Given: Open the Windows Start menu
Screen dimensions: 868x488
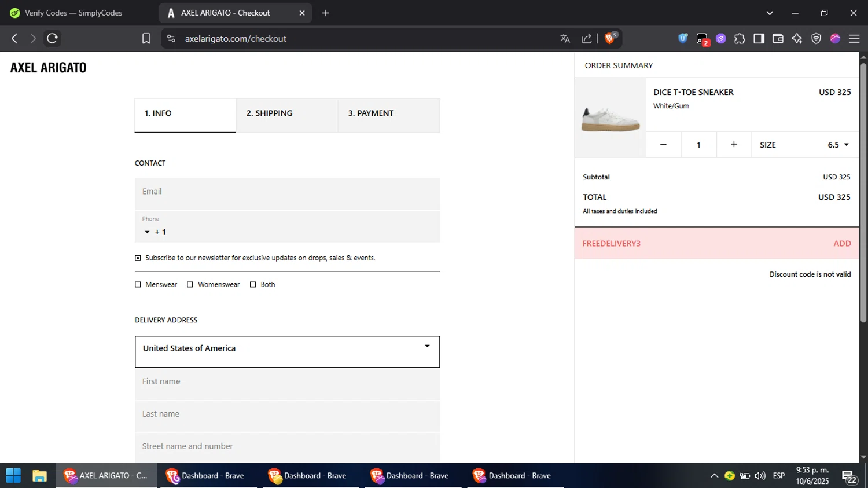Looking at the screenshot, I should [13, 476].
